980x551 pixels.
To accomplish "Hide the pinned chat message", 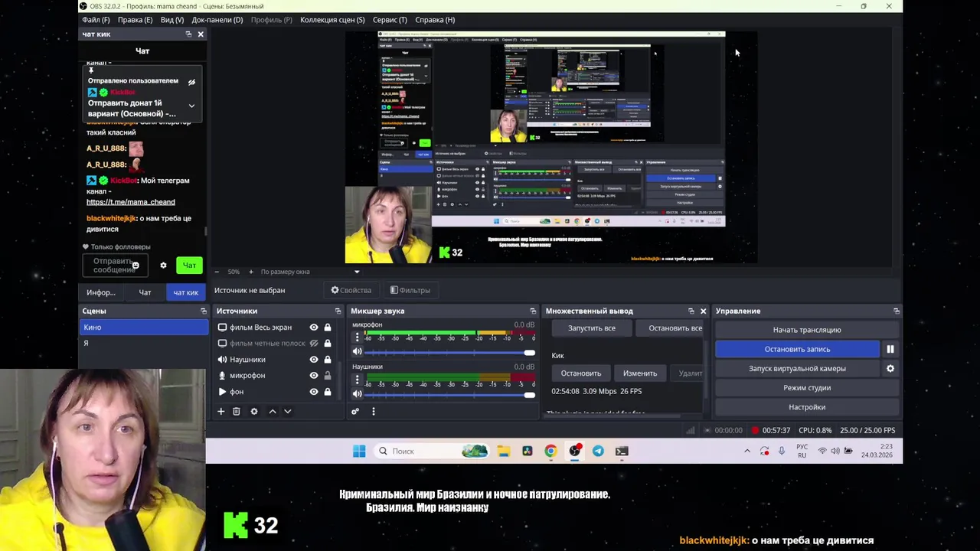I will point(191,82).
